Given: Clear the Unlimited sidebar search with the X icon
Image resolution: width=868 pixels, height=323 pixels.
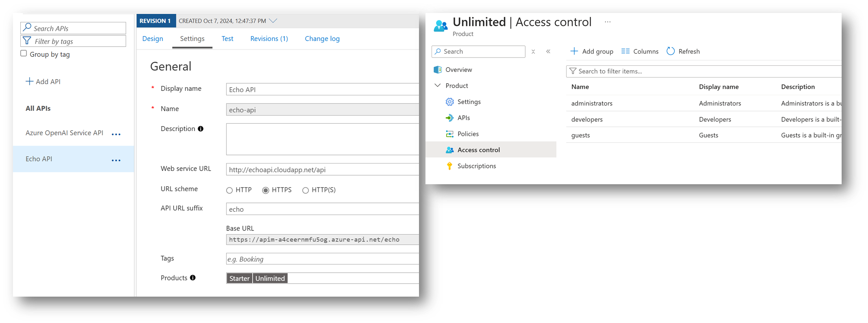Looking at the screenshot, I should coord(533,52).
